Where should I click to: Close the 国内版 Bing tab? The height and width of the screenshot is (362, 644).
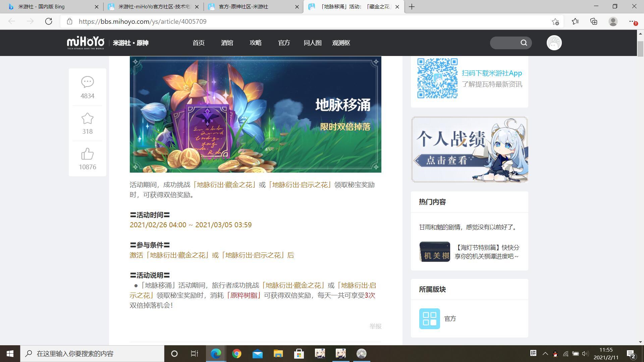pos(97,7)
